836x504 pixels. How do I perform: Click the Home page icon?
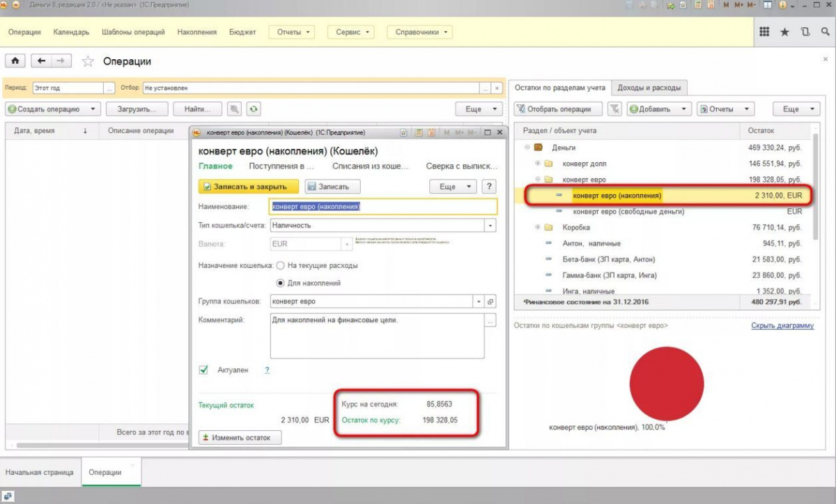point(15,61)
